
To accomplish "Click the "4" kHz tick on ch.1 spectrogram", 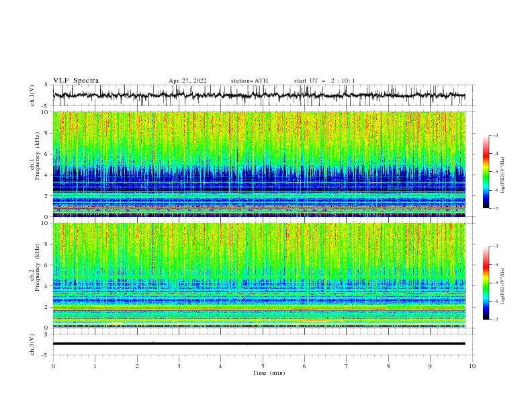I will (47, 175).
